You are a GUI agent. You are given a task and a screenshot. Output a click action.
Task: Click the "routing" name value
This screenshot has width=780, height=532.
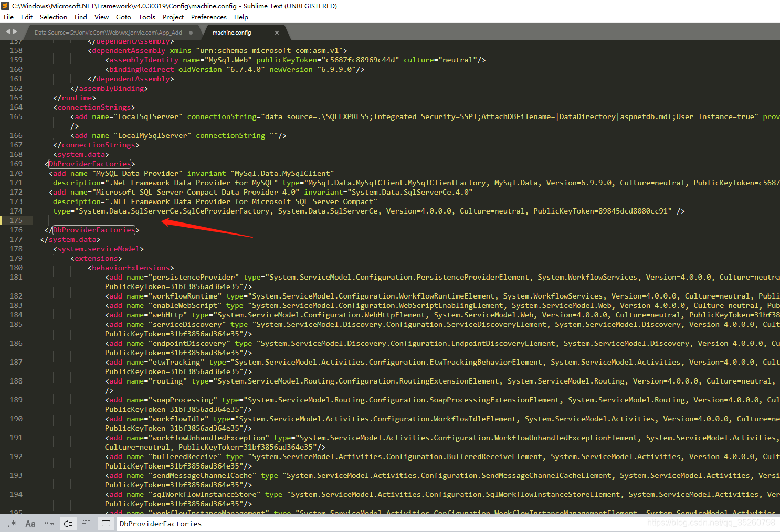[167, 381]
